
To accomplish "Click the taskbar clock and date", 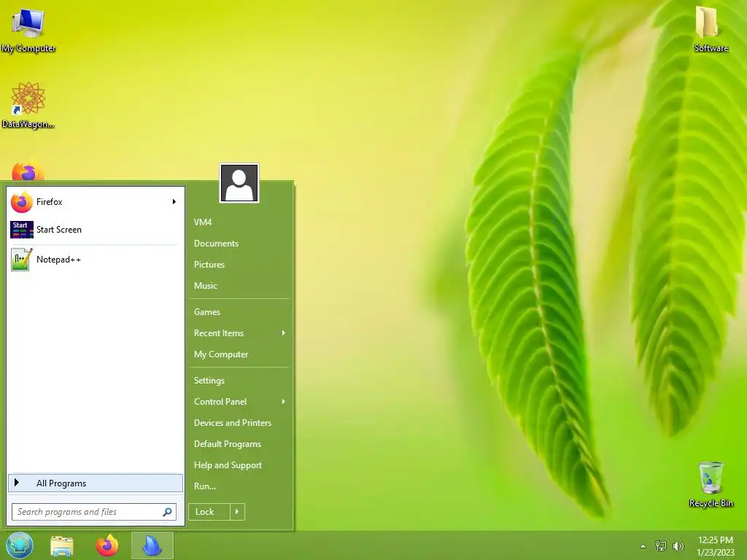I will click(x=715, y=546).
